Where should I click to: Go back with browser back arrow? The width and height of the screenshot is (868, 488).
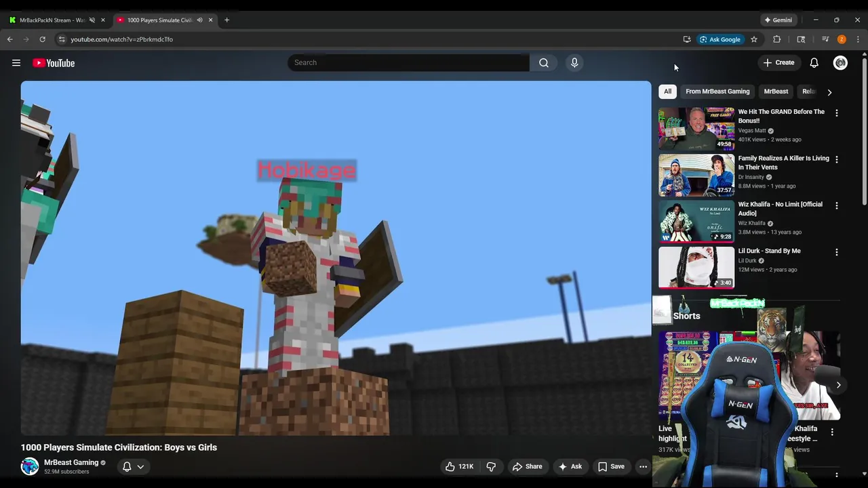9,39
